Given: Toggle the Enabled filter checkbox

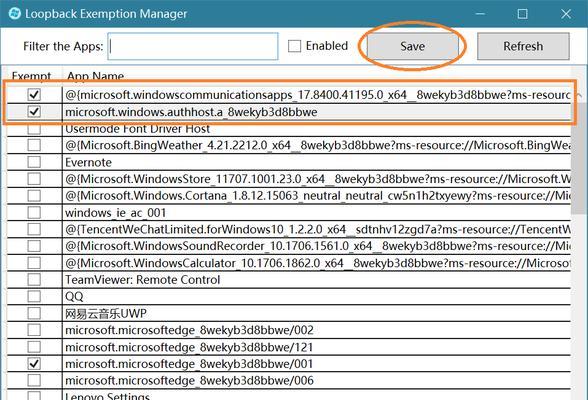Looking at the screenshot, I should (x=294, y=46).
